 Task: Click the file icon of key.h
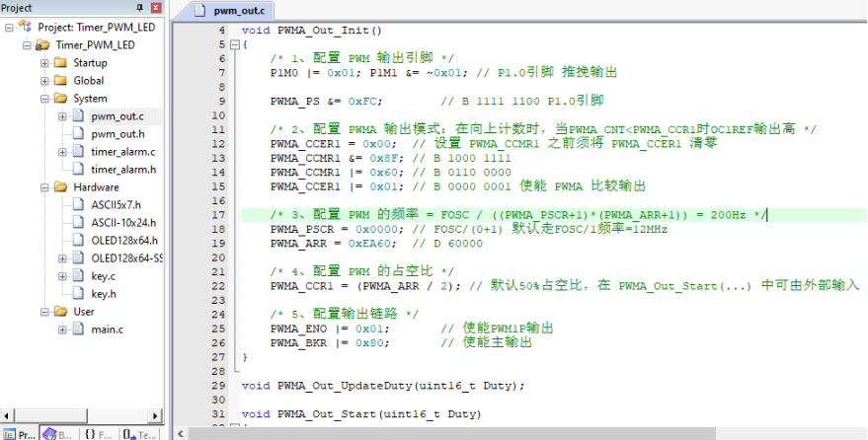point(79,294)
